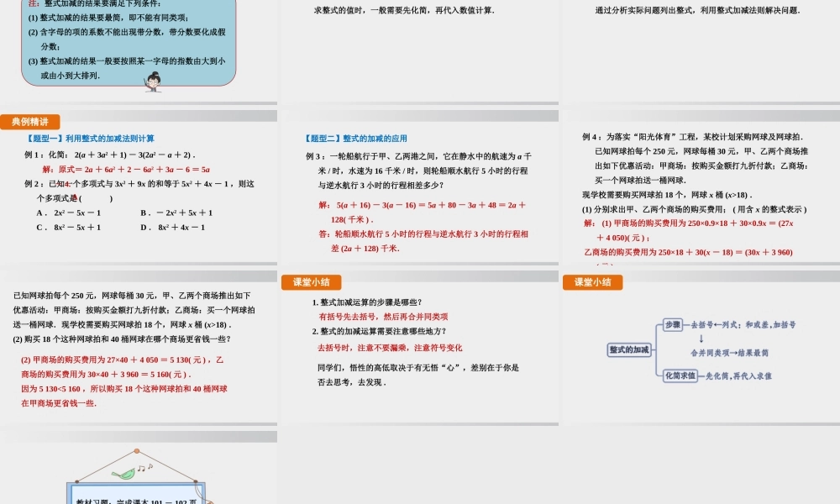This screenshot has height=504, width=840.
Task: Click note (2) 含字母的项的系数不能出现带分数
Action: (x=127, y=39)
